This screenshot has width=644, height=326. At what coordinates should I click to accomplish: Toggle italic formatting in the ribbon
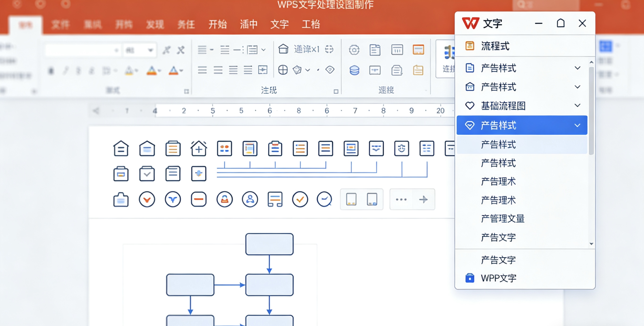pyautogui.click(x=65, y=70)
